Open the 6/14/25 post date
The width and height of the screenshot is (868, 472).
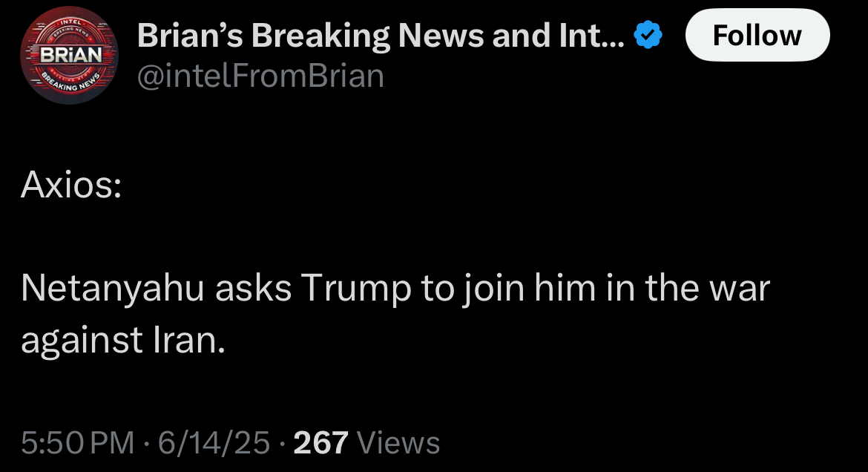point(214,442)
